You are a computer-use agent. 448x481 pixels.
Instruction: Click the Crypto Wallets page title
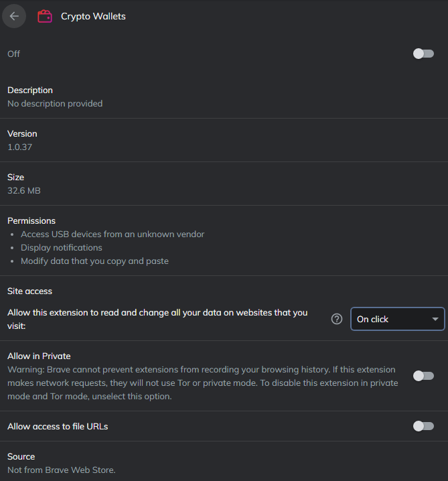pos(93,16)
